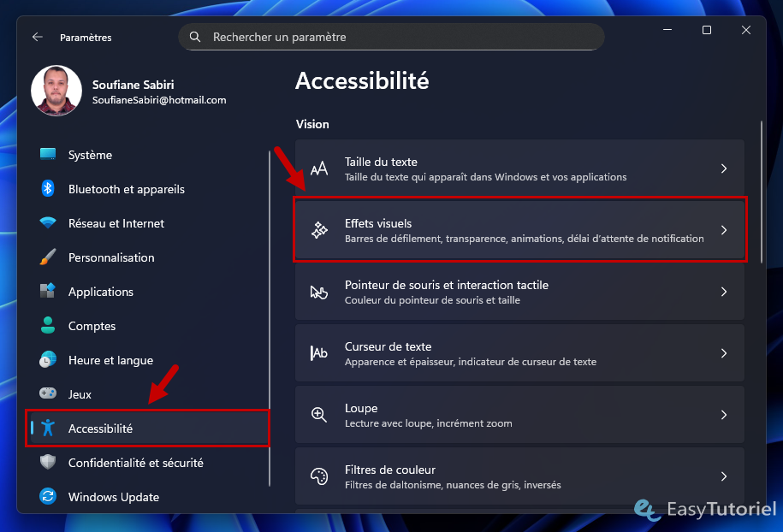Click the Taille du texte icon
Screen dimensions: 783x532
click(319, 168)
